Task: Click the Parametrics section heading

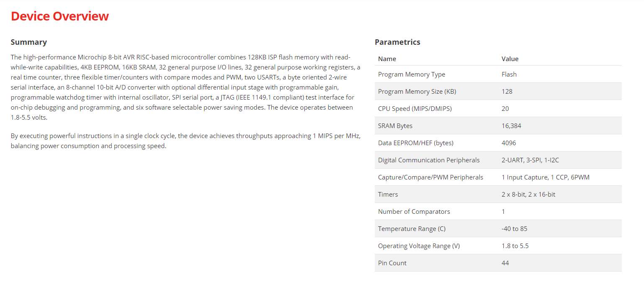Action: click(397, 42)
